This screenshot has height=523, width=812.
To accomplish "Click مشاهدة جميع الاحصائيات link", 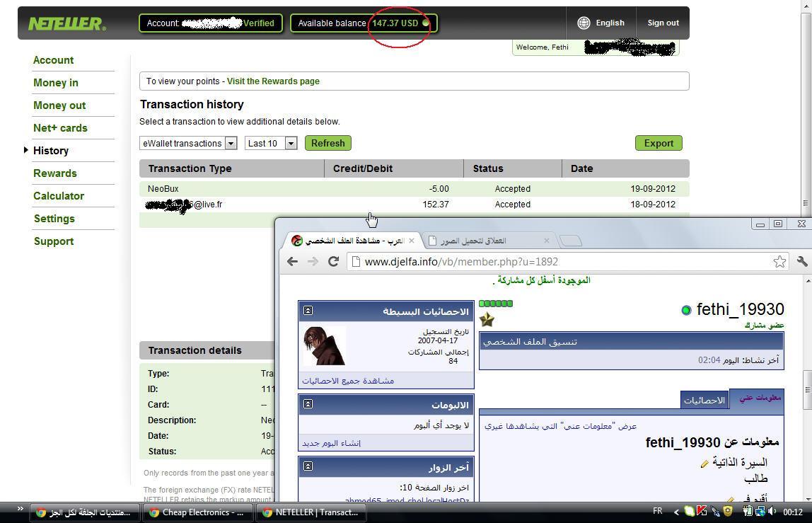I will (x=348, y=381).
